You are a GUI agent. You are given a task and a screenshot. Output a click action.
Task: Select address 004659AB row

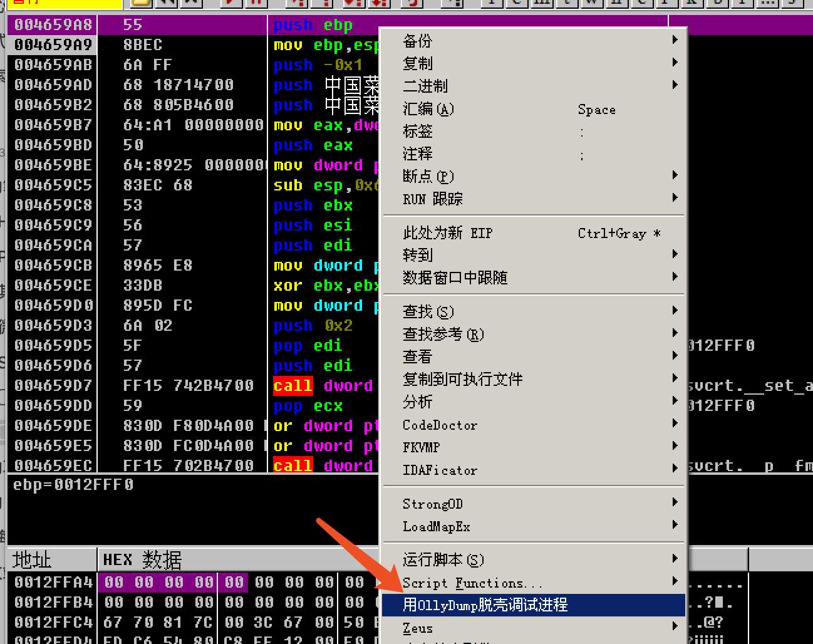coord(53,65)
